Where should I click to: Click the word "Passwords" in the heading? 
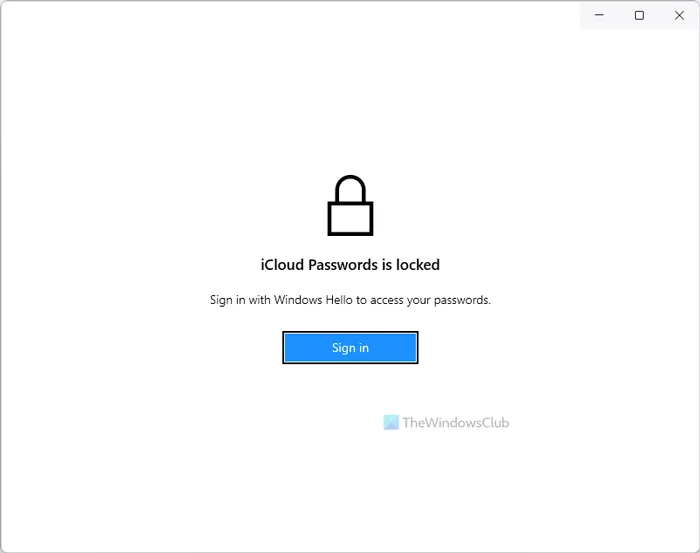[x=342, y=265]
